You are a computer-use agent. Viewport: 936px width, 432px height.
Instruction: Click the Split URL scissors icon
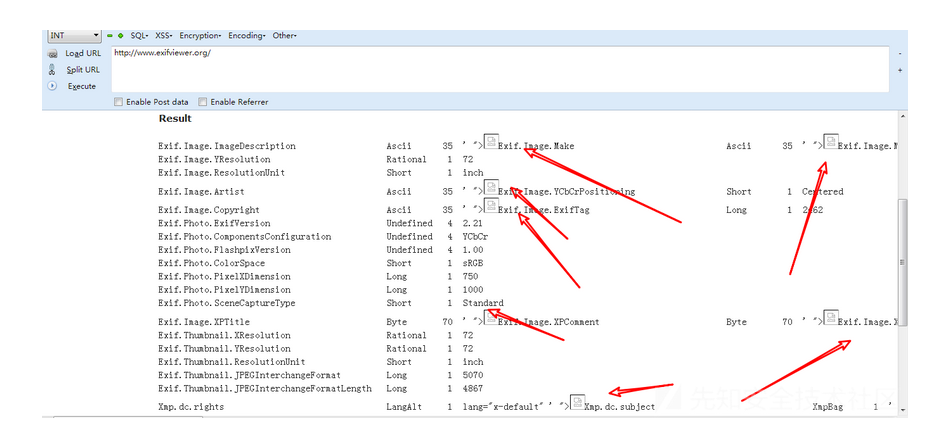coord(53,69)
